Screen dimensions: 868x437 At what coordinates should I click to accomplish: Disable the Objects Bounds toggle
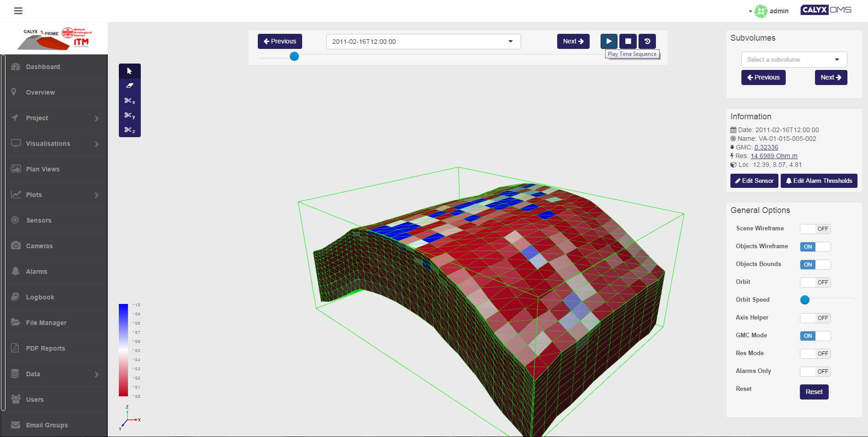(815, 264)
